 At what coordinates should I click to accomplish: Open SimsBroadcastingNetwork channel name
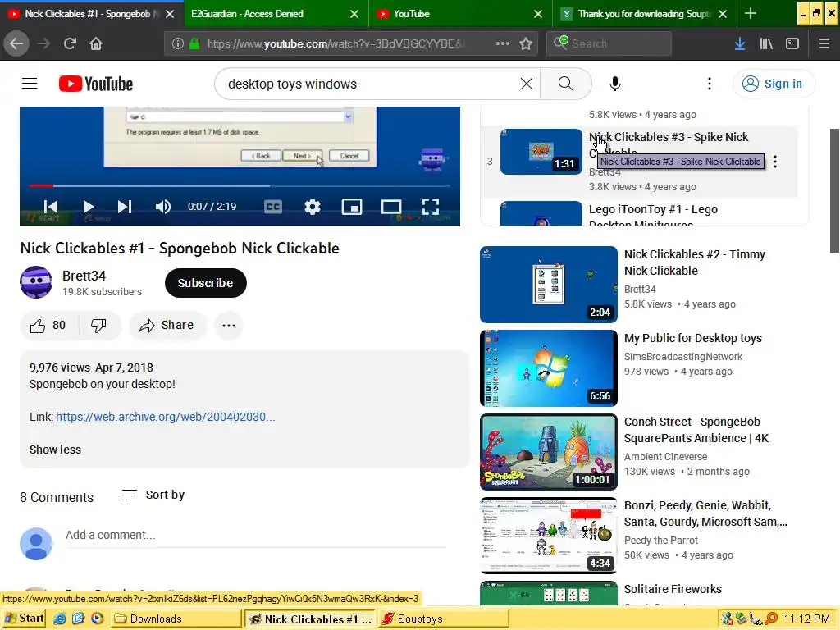[683, 357]
